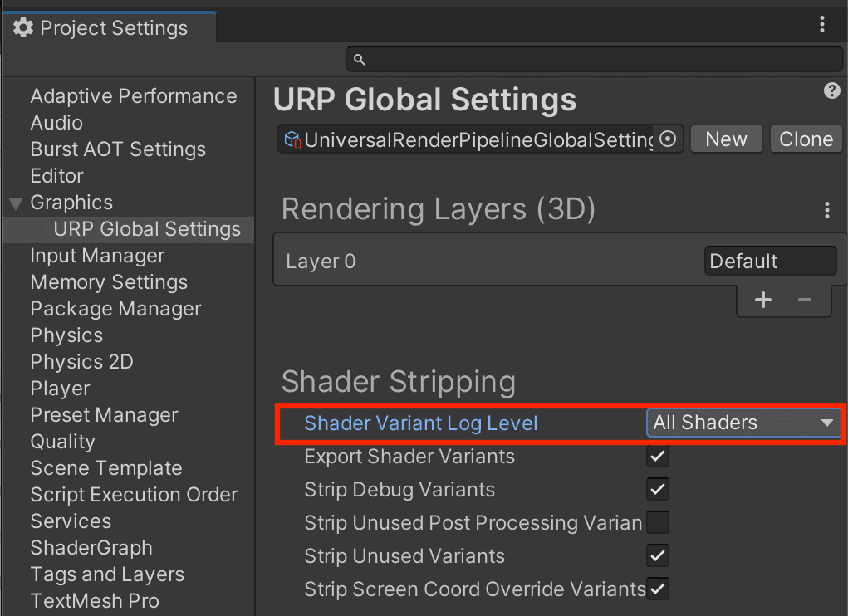Click the Layer 0 name field

(x=769, y=262)
